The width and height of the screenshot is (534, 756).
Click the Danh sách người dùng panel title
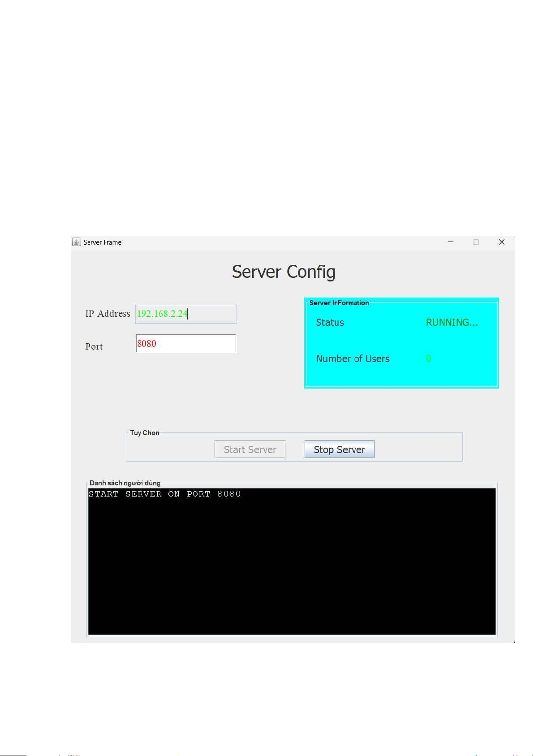(125, 483)
